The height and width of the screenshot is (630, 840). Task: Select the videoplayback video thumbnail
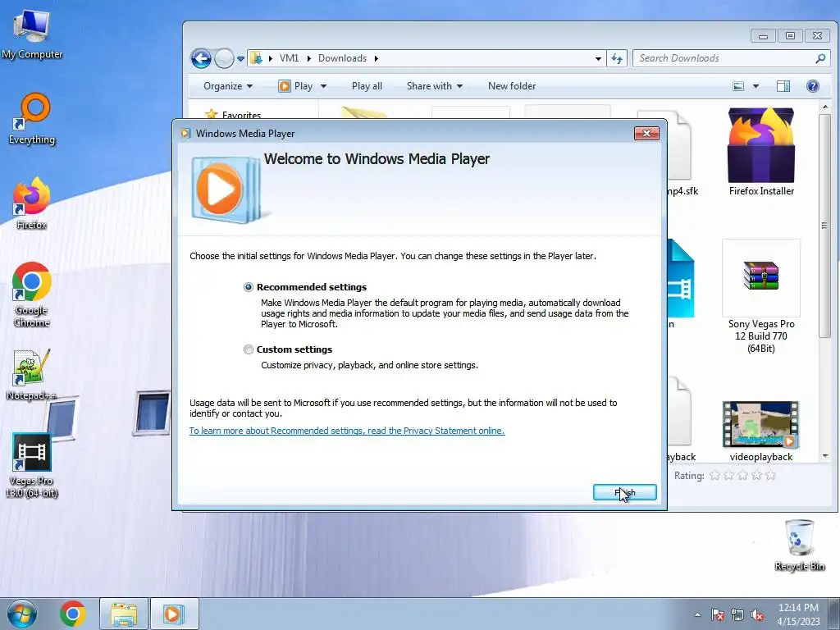tap(760, 431)
